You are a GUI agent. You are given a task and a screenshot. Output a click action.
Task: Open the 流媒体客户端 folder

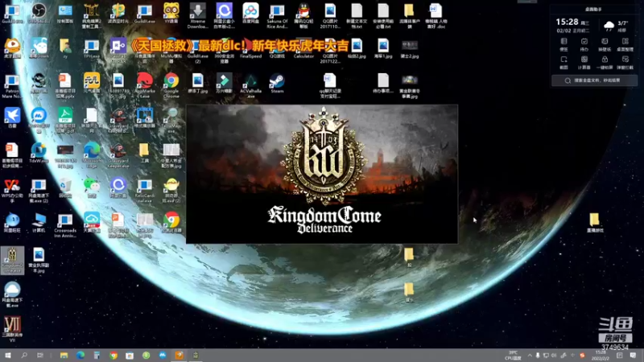[x=410, y=15]
